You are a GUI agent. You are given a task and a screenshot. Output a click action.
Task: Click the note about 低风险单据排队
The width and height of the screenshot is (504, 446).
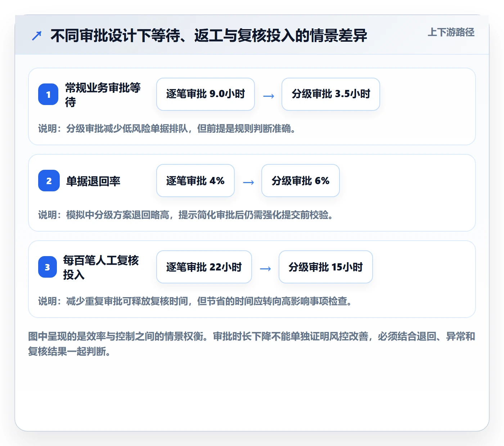click(x=167, y=129)
